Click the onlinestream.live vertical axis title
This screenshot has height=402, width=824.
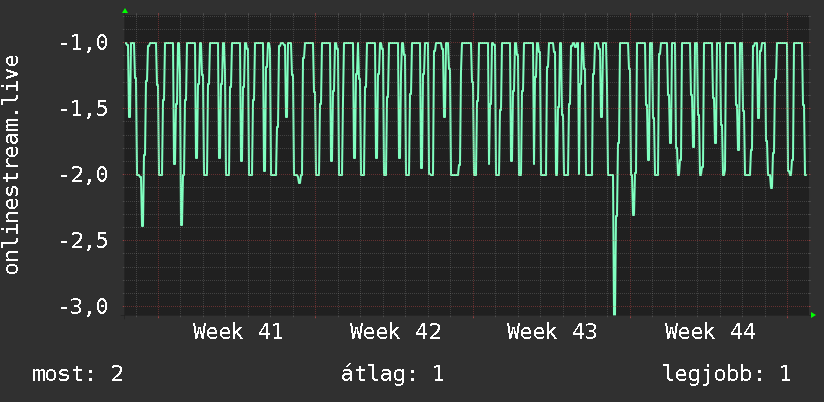12,164
